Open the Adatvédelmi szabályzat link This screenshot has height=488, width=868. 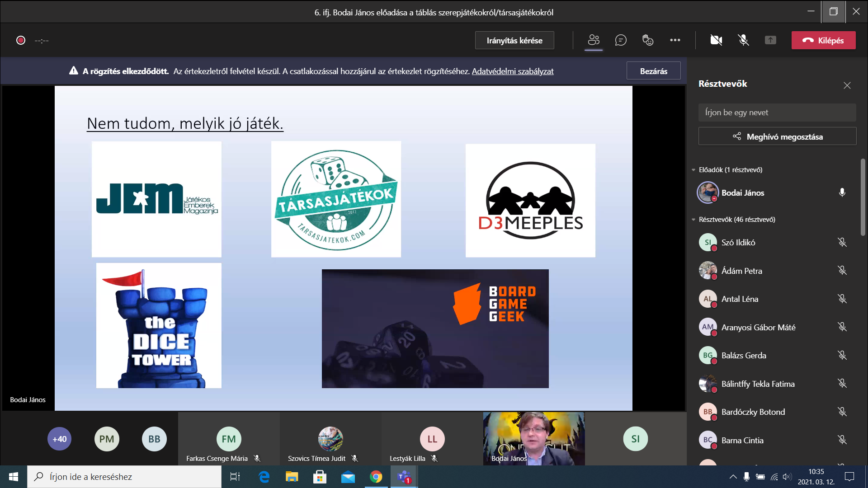[x=513, y=71]
